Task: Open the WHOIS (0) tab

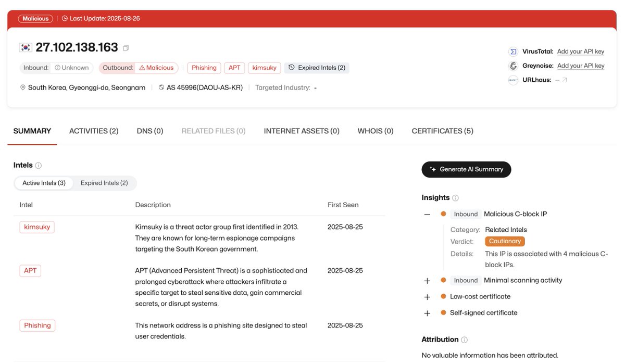Action: pyautogui.click(x=376, y=131)
